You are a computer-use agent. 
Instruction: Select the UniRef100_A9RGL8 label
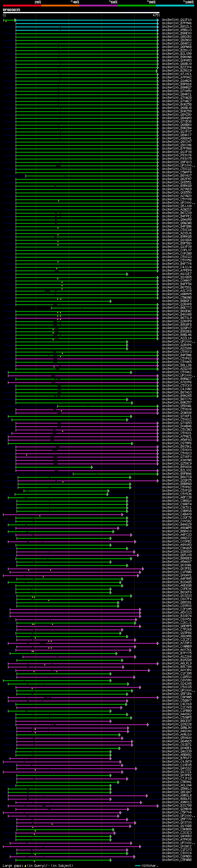point(176,796)
